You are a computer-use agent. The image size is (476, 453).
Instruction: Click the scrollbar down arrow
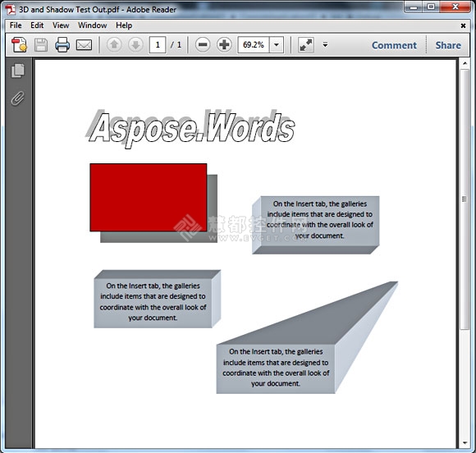click(465, 443)
